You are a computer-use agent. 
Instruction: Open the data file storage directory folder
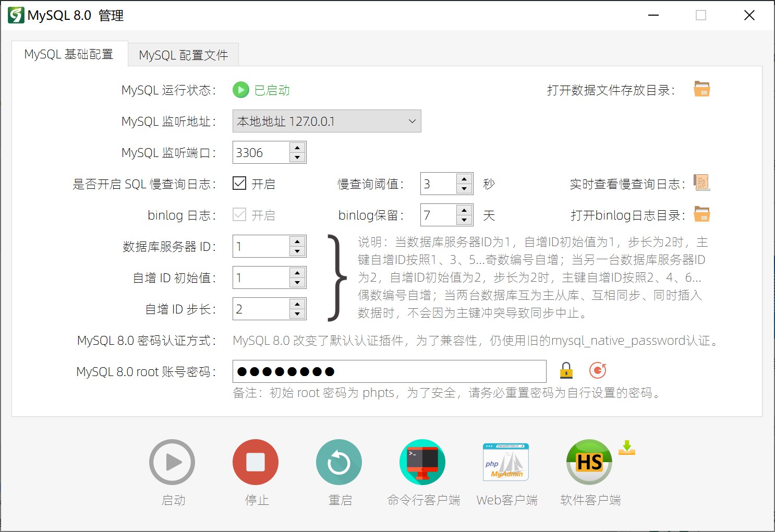click(701, 89)
